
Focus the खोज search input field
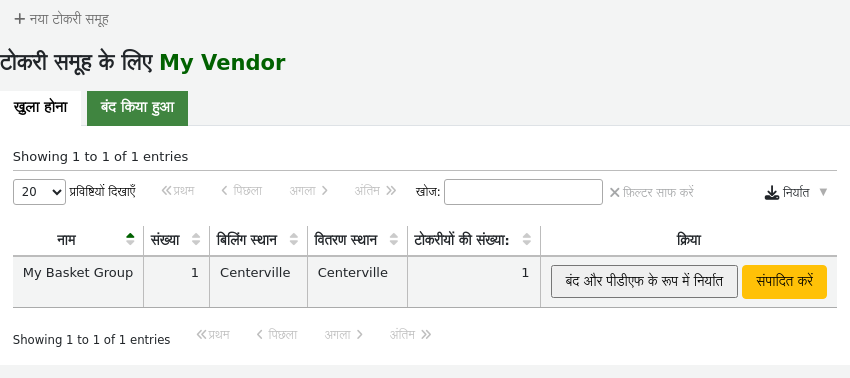point(523,192)
